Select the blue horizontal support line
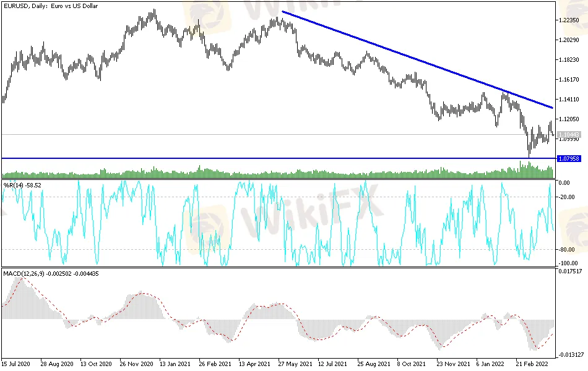588x371 pixels. 279,158
